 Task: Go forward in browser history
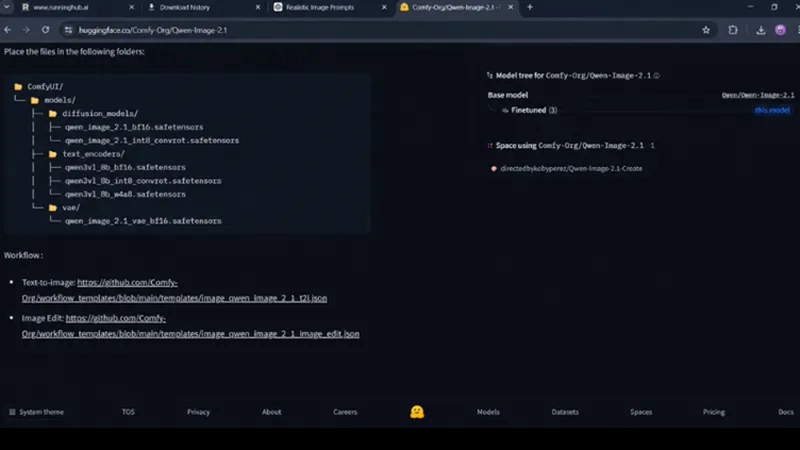click(x=26, y=30)
